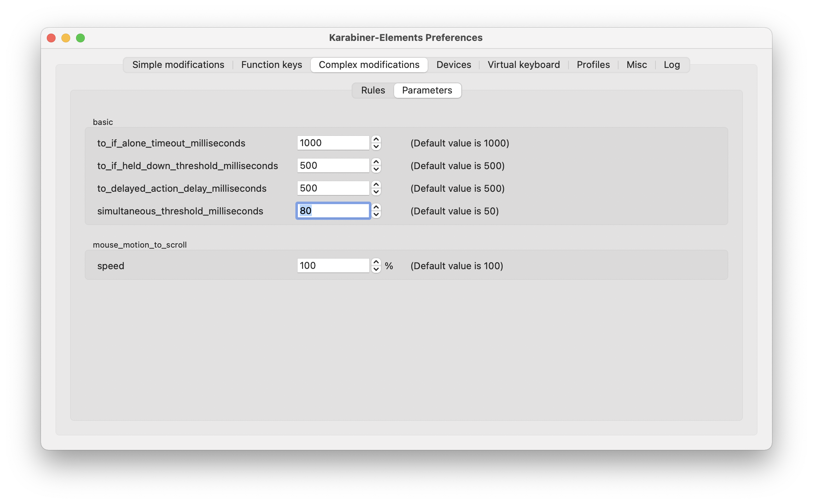Switch to the Rules sub-tab
Image resolution: width=813 pixels, height=504 pixels.
point(373,90)
